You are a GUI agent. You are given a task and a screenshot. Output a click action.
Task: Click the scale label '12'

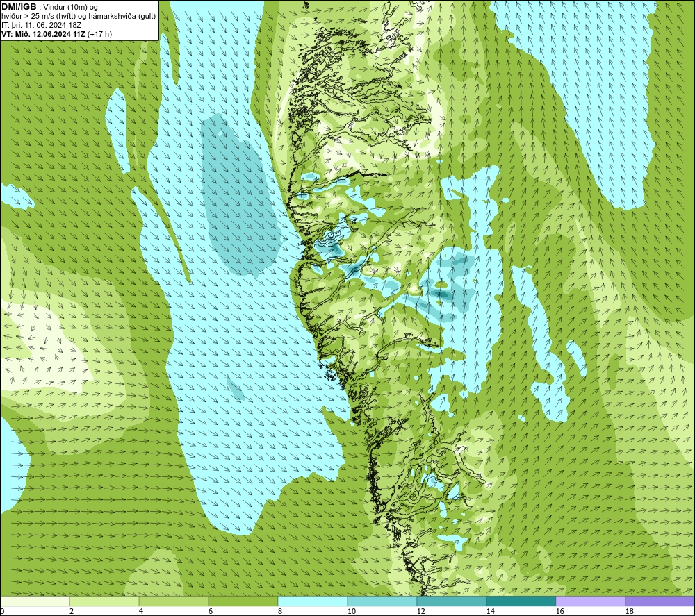click(420, 612)
